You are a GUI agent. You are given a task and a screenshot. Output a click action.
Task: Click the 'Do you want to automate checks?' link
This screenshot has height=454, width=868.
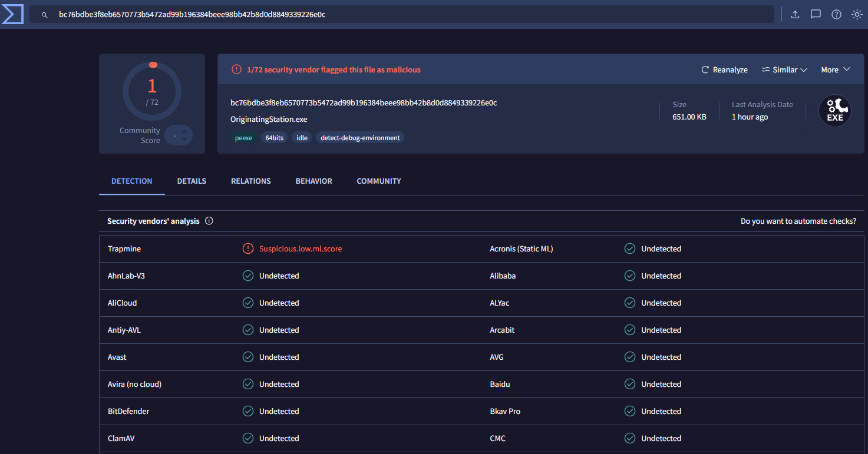(x=798, y=221)
